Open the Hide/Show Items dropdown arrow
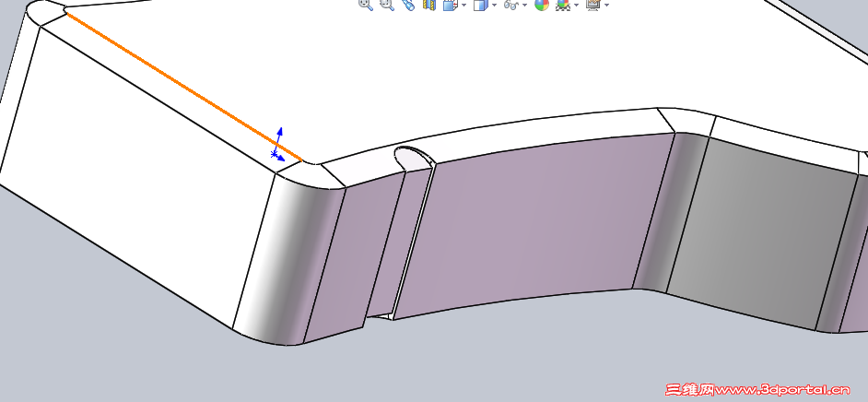This screenshot has height=402, width=868. pyautogui.click(x=524, y=5)
